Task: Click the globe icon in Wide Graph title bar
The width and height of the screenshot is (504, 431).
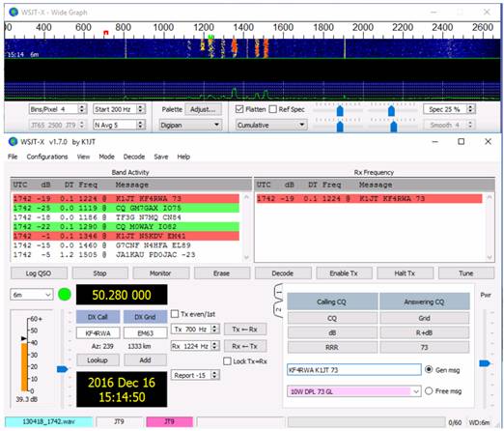Action: (x=14, y=13)
